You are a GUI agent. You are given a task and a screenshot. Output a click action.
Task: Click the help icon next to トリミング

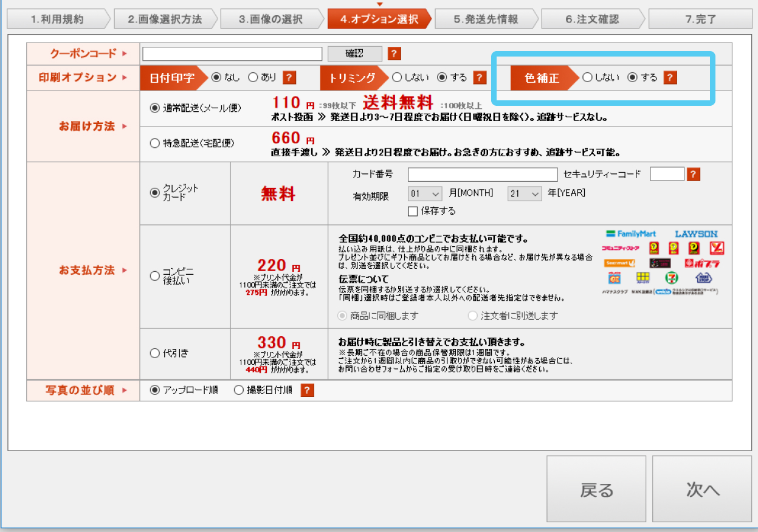coord(480,77)
